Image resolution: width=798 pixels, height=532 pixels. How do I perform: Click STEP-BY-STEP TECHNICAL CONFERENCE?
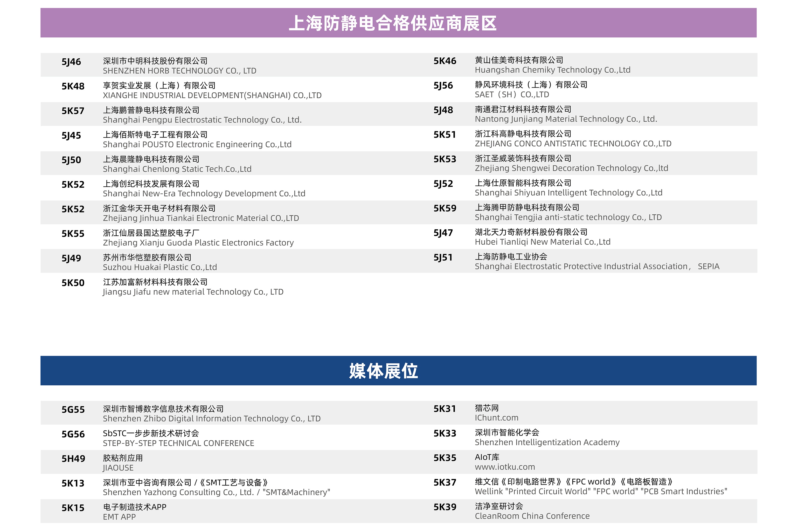(179, 443)
